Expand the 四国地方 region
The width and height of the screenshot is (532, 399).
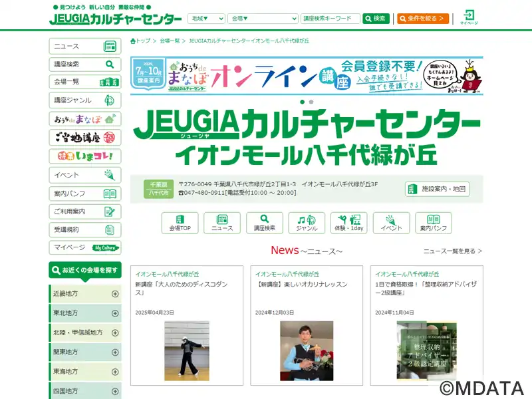pyautogui.click(x=85, y=391)
